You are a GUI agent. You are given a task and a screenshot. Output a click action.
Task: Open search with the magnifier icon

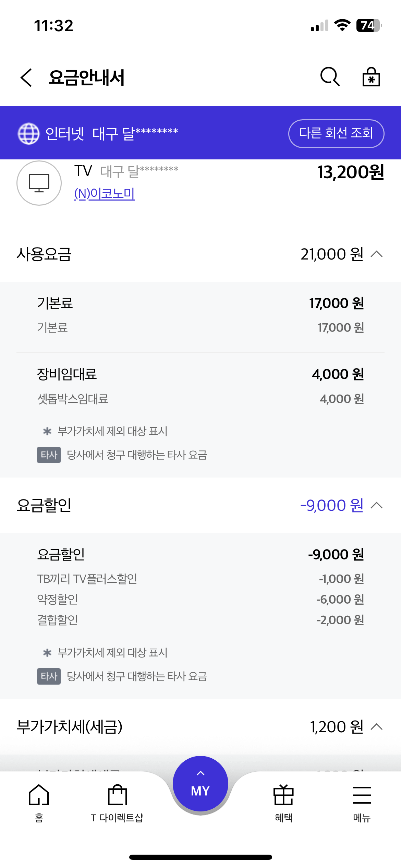(330, 76)
